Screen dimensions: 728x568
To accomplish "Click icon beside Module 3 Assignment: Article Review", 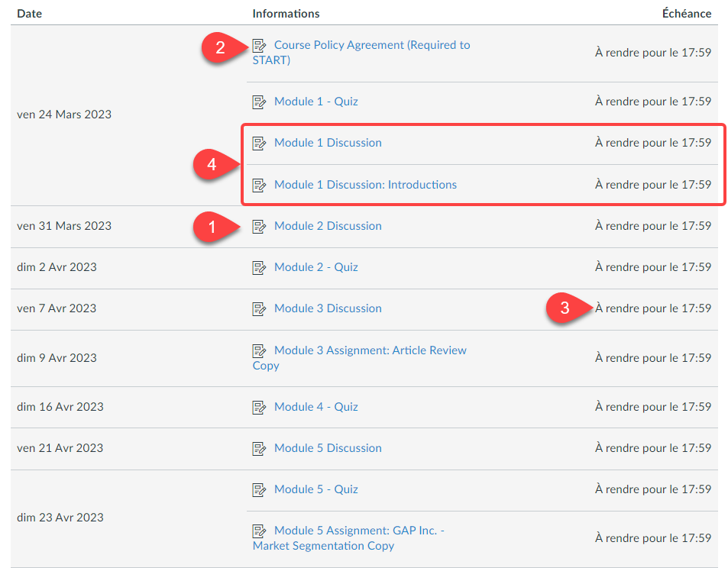I will click(259, 350).
